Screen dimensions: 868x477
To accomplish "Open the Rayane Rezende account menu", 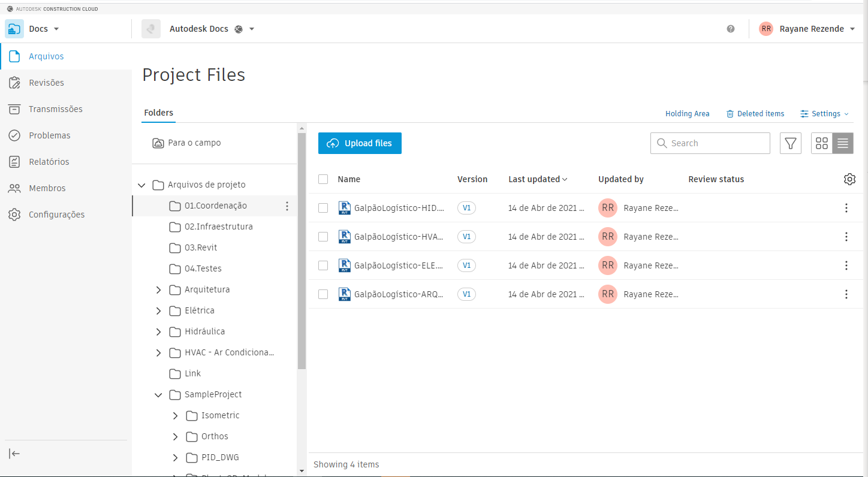I will click(806, 28).
